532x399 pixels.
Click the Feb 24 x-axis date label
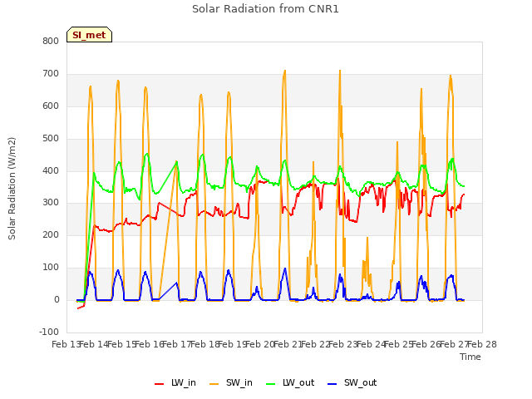[372, 345]
